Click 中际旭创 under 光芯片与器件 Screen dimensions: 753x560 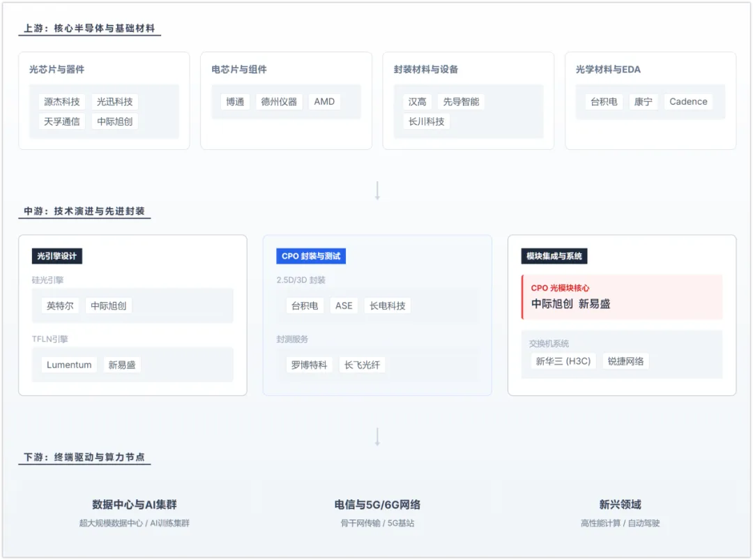115,121
